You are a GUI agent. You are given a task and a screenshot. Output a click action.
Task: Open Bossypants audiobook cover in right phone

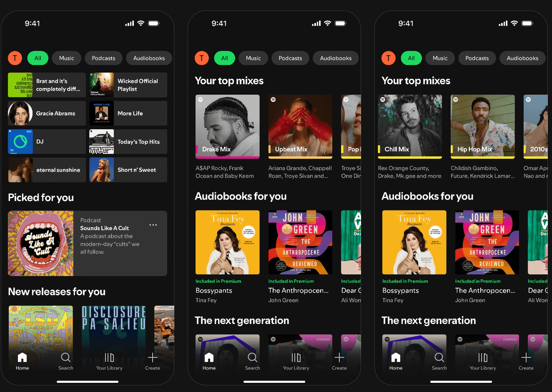point(414,242)
